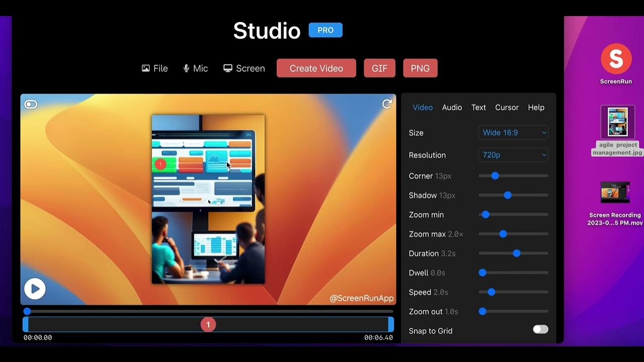Open ScreenRun app icon on desktop
The width and height of the screenshot is (644, 362).
click(616, 59)
